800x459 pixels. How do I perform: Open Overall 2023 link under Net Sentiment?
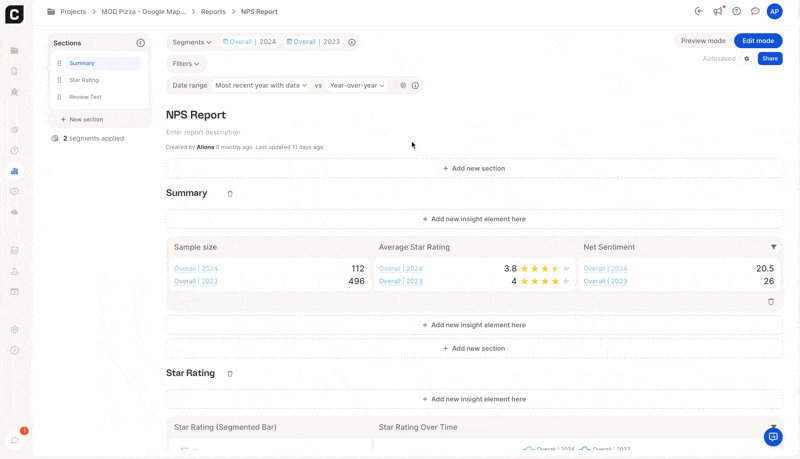tap(605, 282)
